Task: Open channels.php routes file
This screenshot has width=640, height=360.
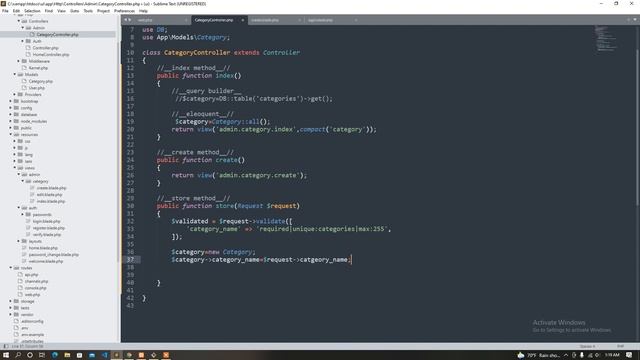Action: (x=36, y=281)
